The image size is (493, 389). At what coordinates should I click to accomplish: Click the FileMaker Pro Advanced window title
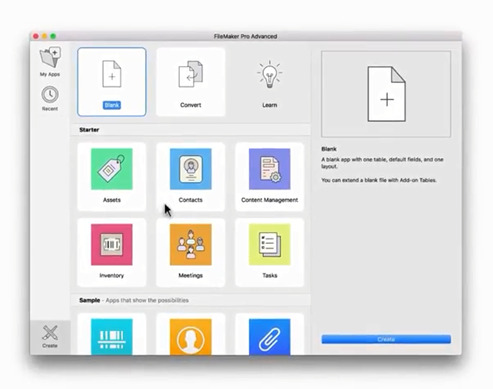pyautogui.click(x=245, y=36)
